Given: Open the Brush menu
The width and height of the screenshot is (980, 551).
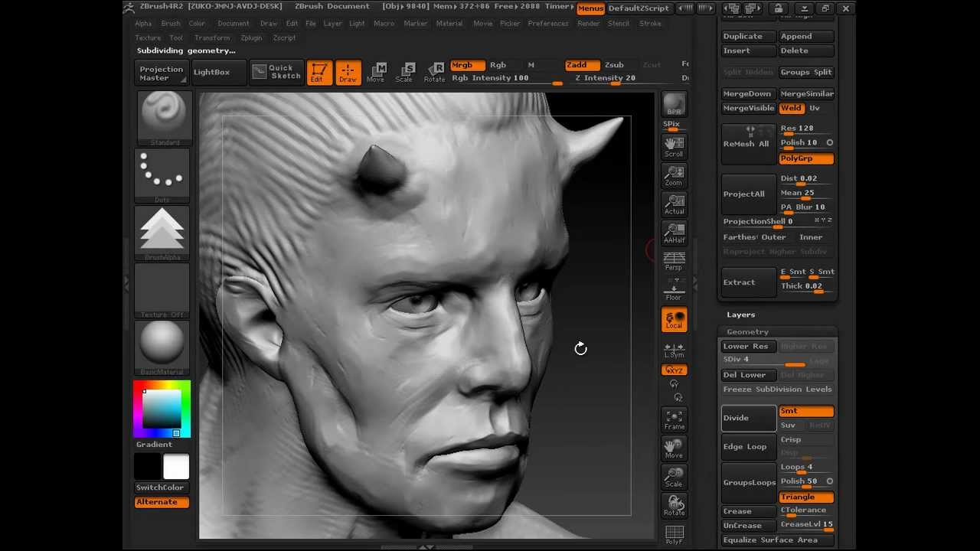Looking at the screenshot, I should 171,24.
